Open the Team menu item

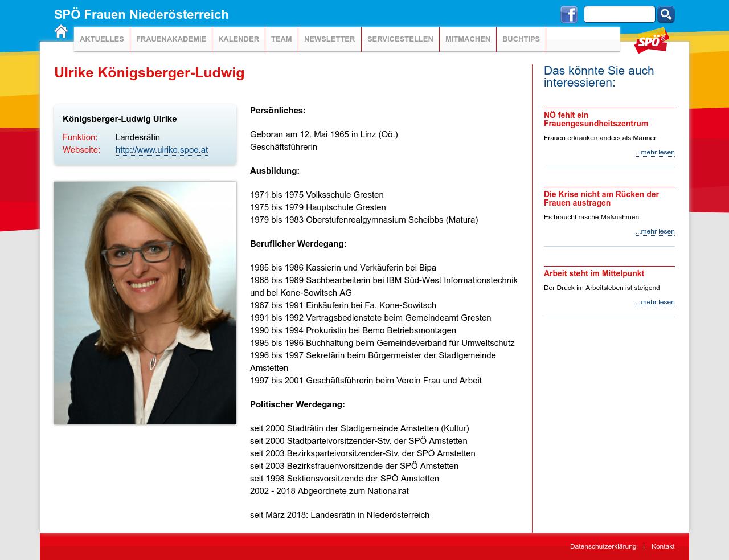tap(281, 39)
